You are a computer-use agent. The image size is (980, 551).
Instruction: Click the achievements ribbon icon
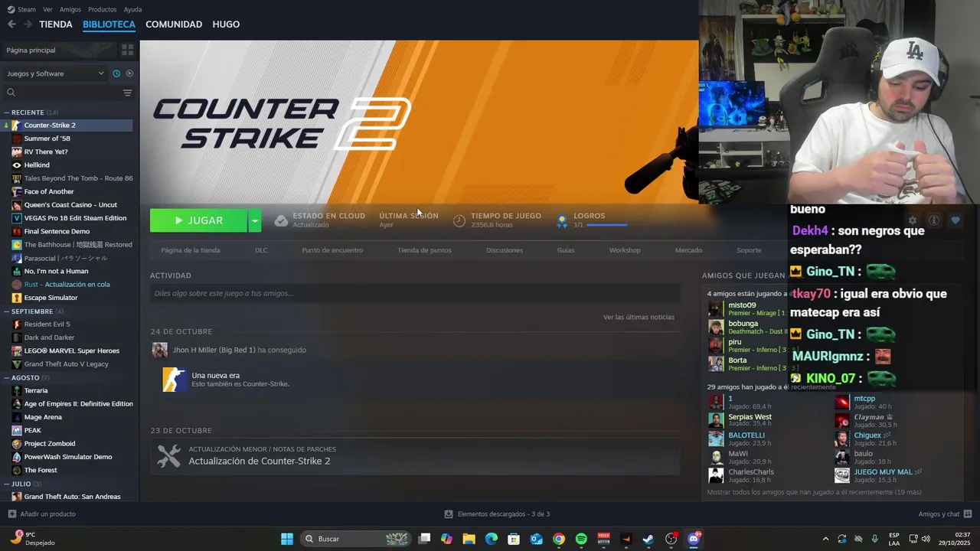[562, 220]
